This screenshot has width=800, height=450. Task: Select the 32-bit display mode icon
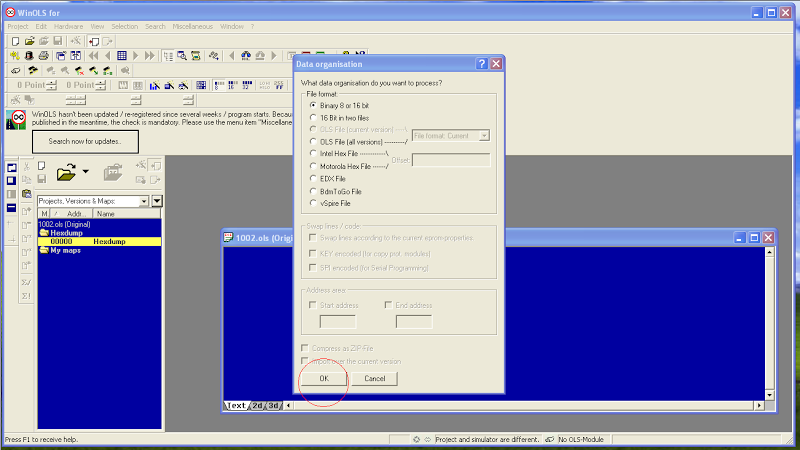click(247, 85)
